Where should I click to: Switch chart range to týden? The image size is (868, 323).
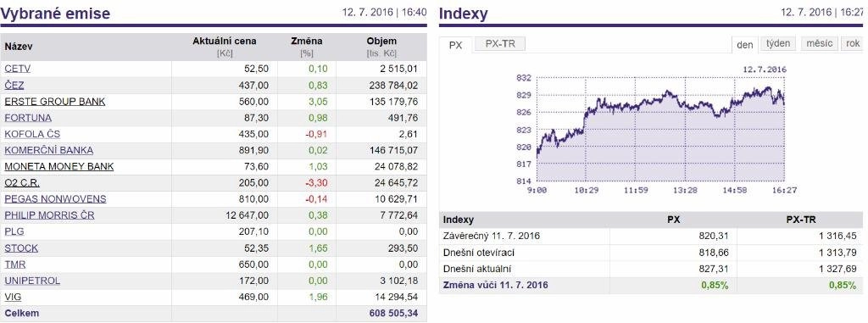point(778,44)
